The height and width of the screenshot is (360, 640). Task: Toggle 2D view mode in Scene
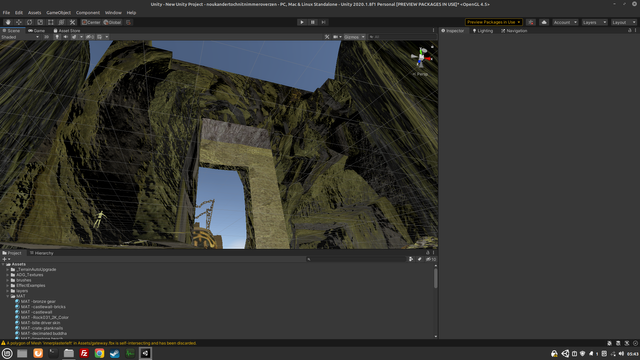pyautogui.click(x=47, y=37)
